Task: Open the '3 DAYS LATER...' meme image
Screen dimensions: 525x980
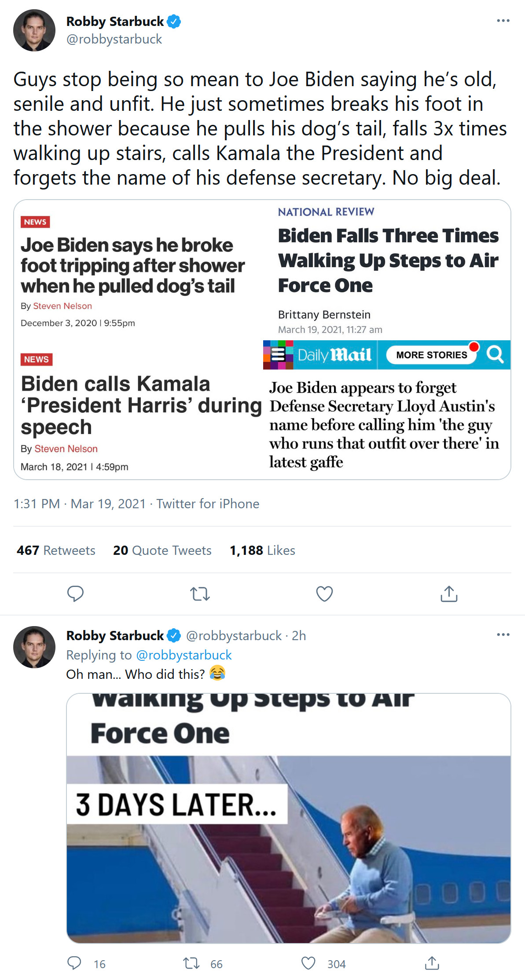Action: [288, 818]
